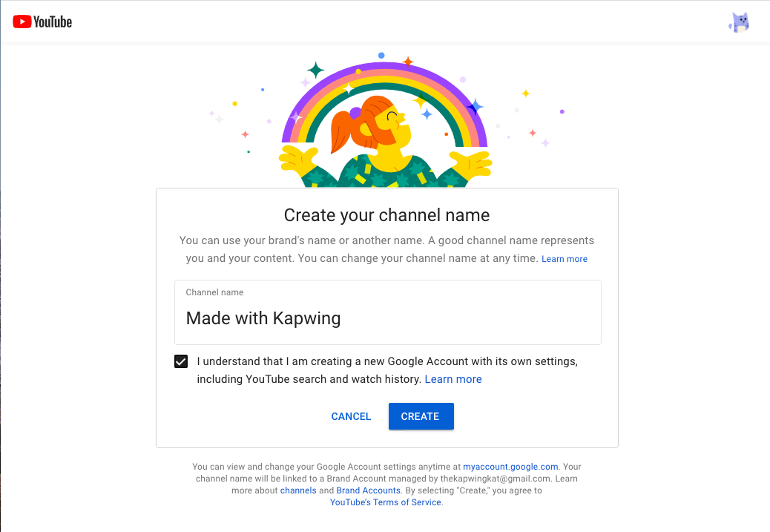Click the large green sparkle above the rainbow

pyautogui.click(x=316, y=70)
